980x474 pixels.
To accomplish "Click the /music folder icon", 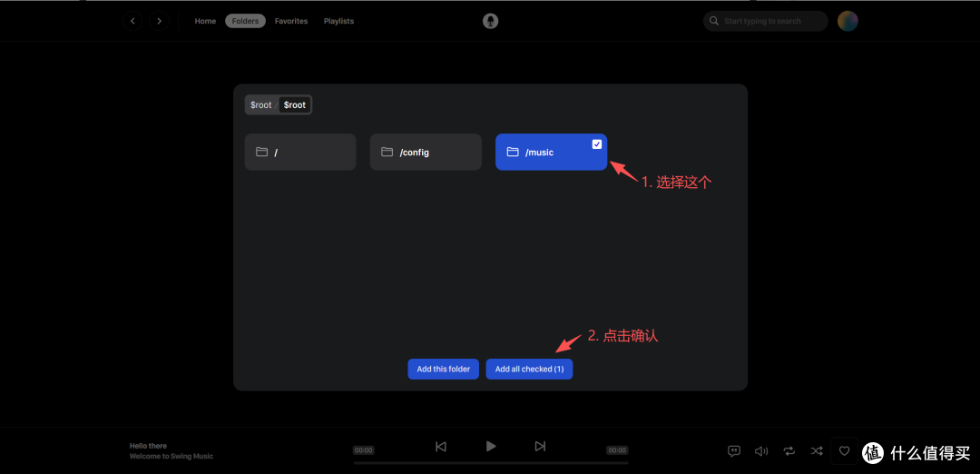I will pyautogui.click(x=513, y=152).
